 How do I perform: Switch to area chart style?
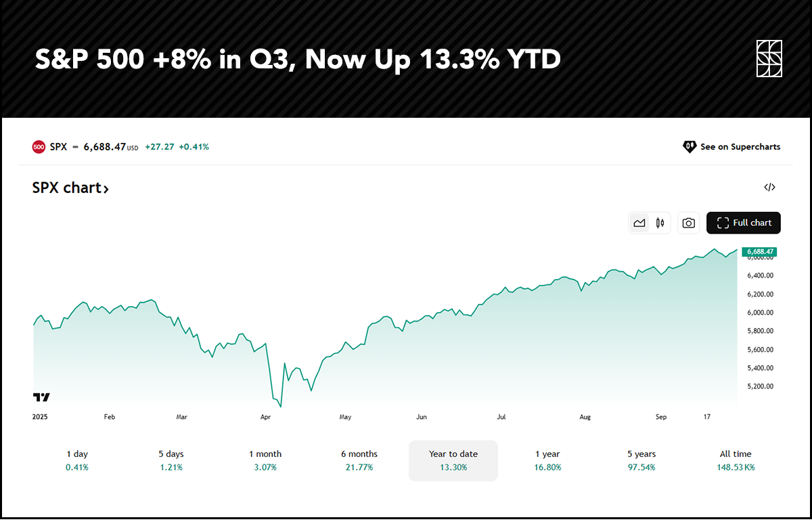click(x=639, y=223)
